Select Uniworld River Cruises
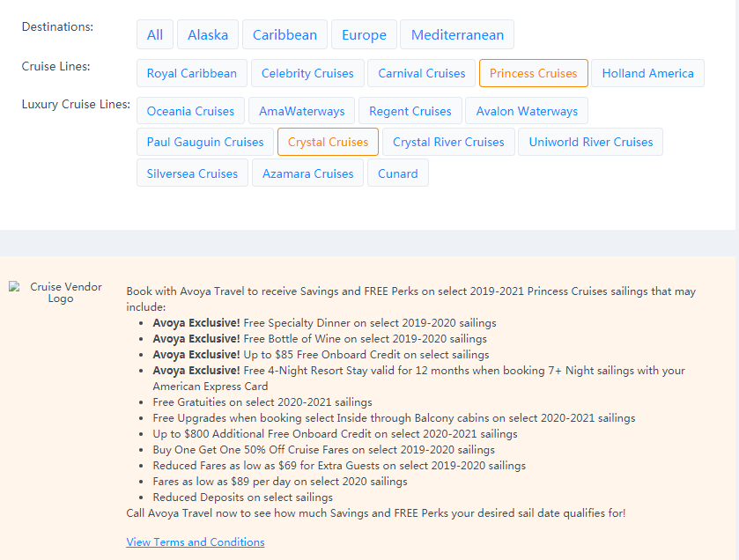739x560 pixels. (x=590, y=142)
